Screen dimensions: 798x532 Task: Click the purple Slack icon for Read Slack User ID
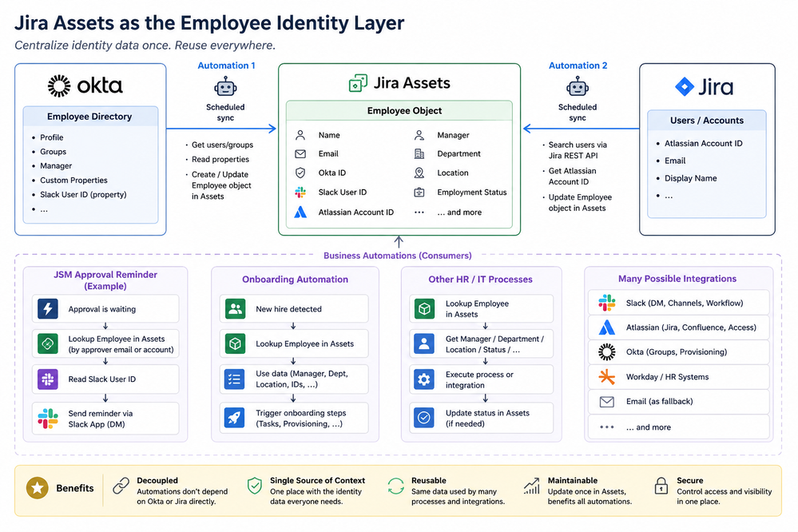pyautogui.click(x=48, y=379)
